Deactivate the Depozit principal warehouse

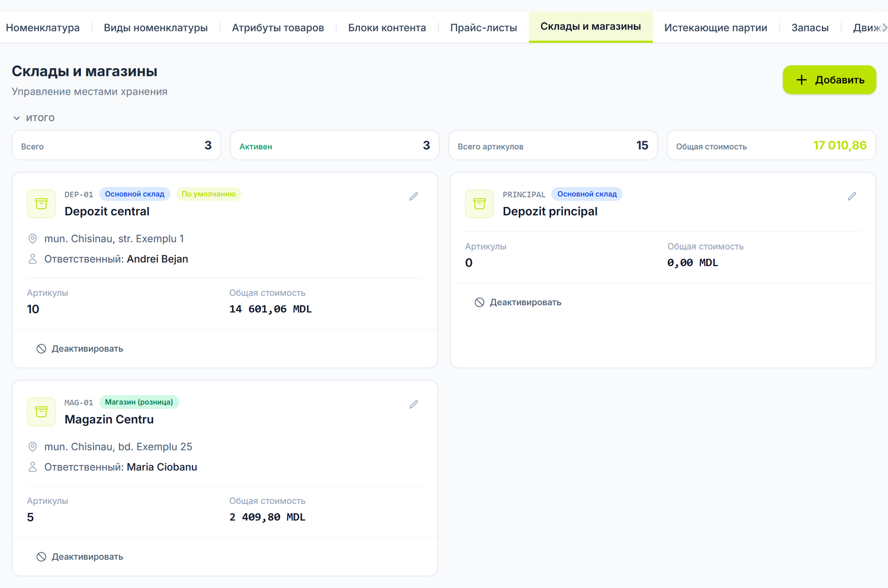point(518,302)
